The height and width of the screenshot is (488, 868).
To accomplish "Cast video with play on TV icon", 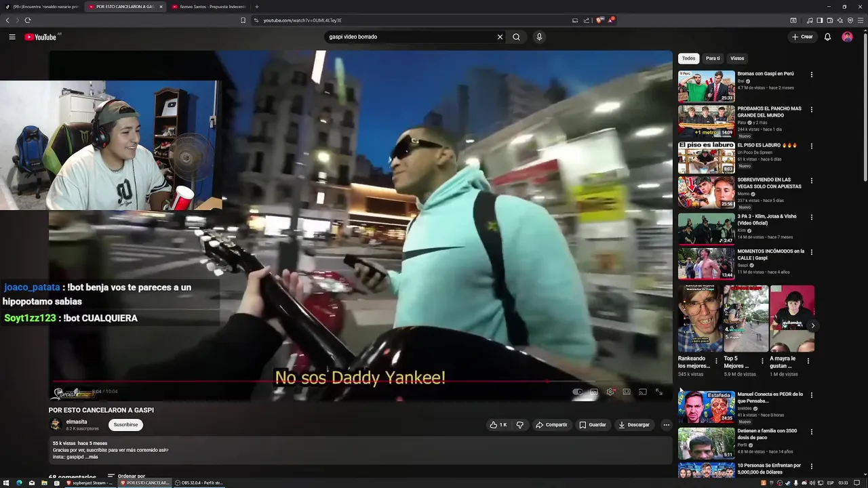I will pos(643,392).
